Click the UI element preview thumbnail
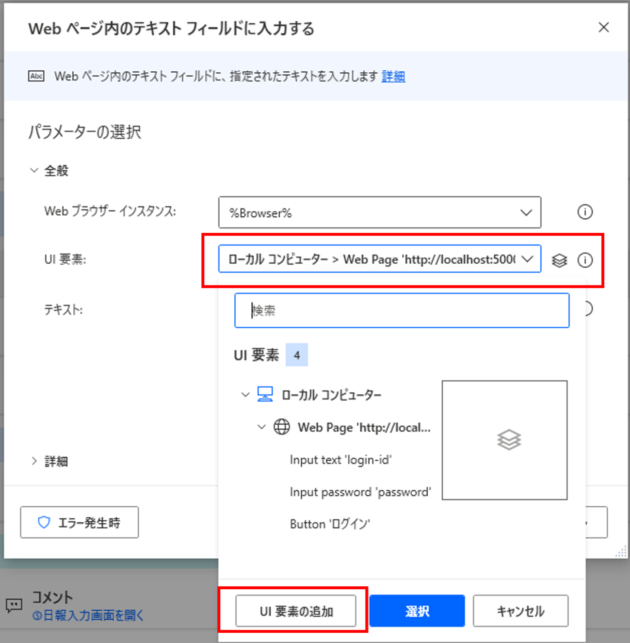 [x=504, y=440]
